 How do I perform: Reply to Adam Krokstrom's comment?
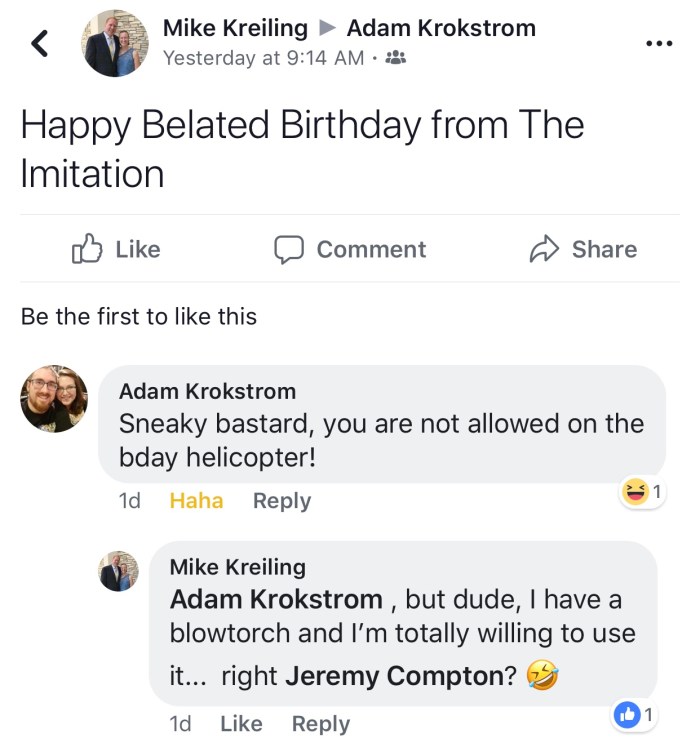tap(282, 501)
